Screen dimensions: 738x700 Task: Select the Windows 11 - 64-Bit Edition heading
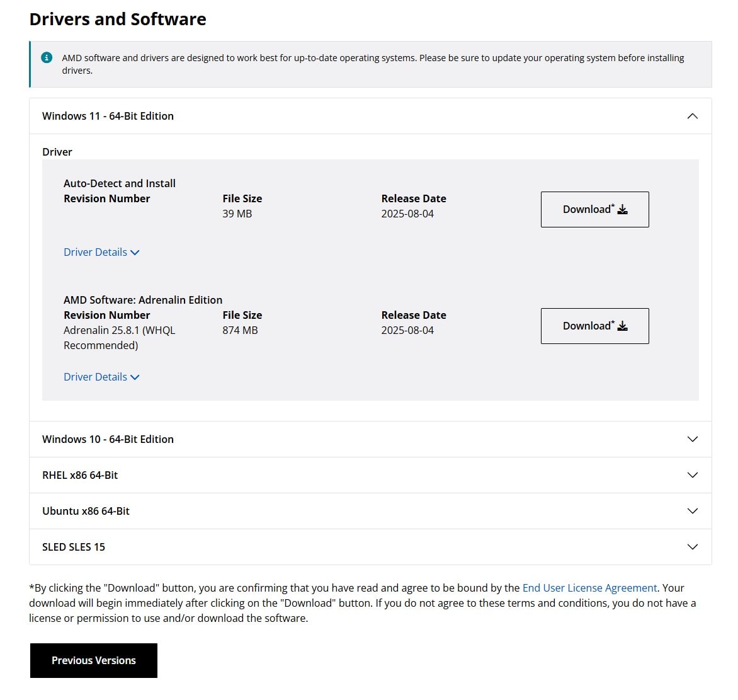[x=108, y=116]
